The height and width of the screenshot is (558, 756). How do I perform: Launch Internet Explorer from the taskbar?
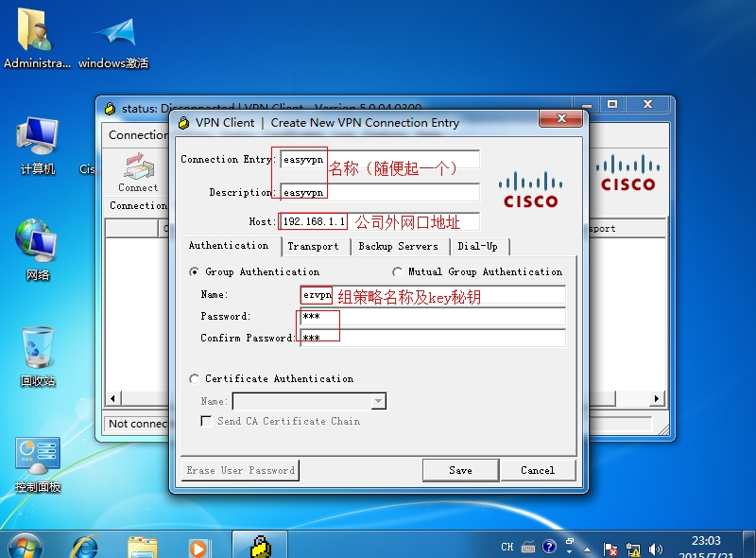(x=84, y=547)
